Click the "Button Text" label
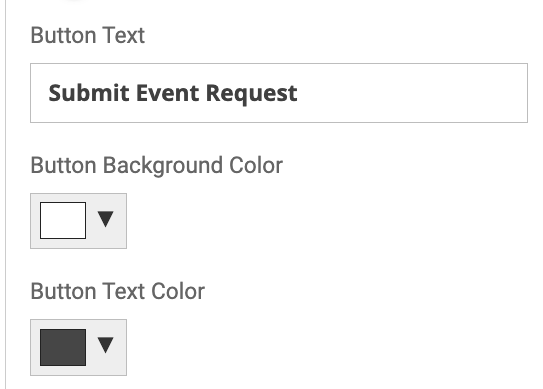The height and width of the screenshot is (389, 543). coord(88,35)
